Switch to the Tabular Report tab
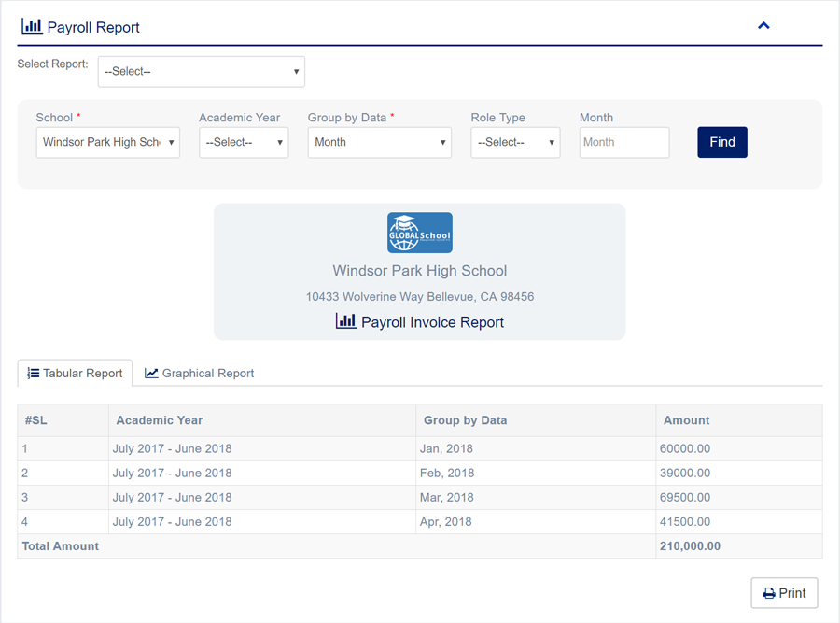 click(75, 374)
